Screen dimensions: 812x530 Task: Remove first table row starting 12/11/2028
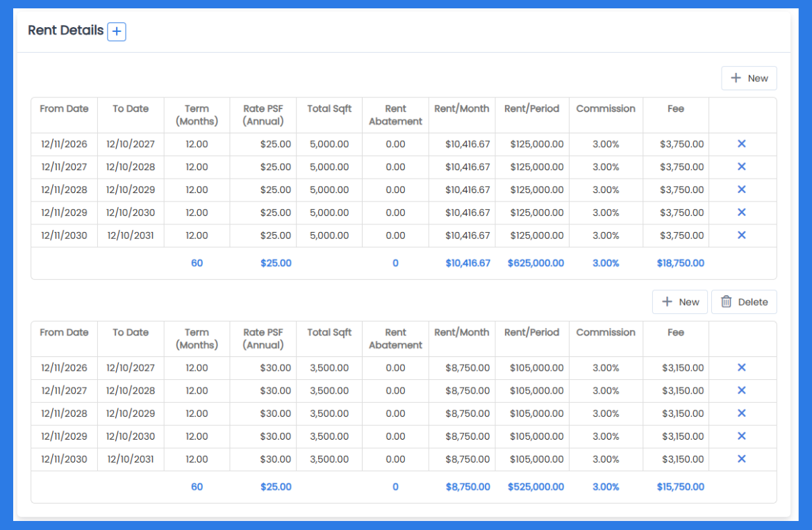tap(742, 190)
